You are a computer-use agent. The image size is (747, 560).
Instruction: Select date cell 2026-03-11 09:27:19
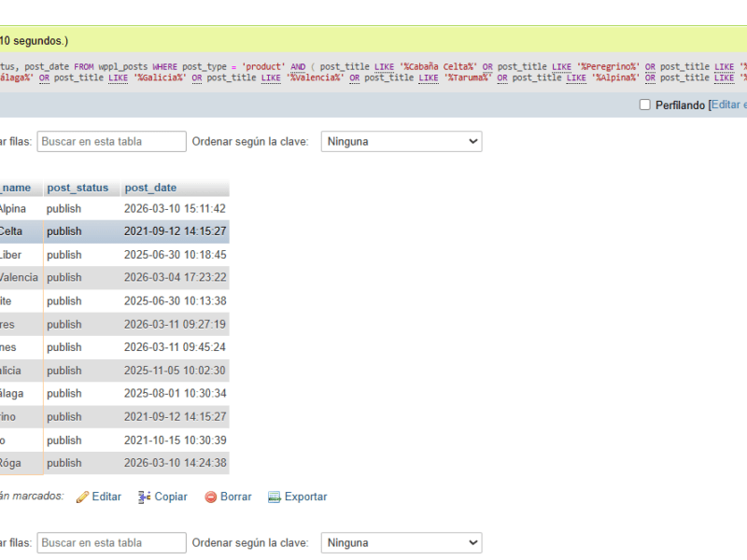175,324
